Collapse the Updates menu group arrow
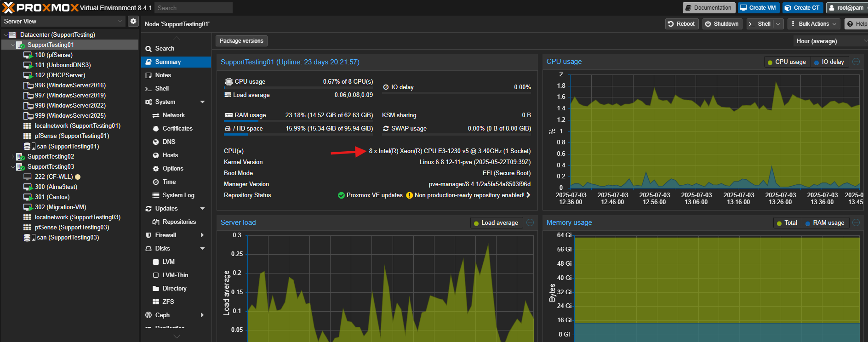This screenshot has height=342, width=868. 202,208
